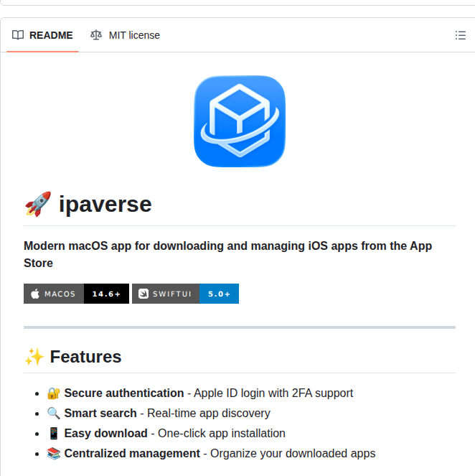Image resolution: width=475 pixels, height=476 pixels.
Task: Switch to the MIT license tab
Action: [125, 35]
